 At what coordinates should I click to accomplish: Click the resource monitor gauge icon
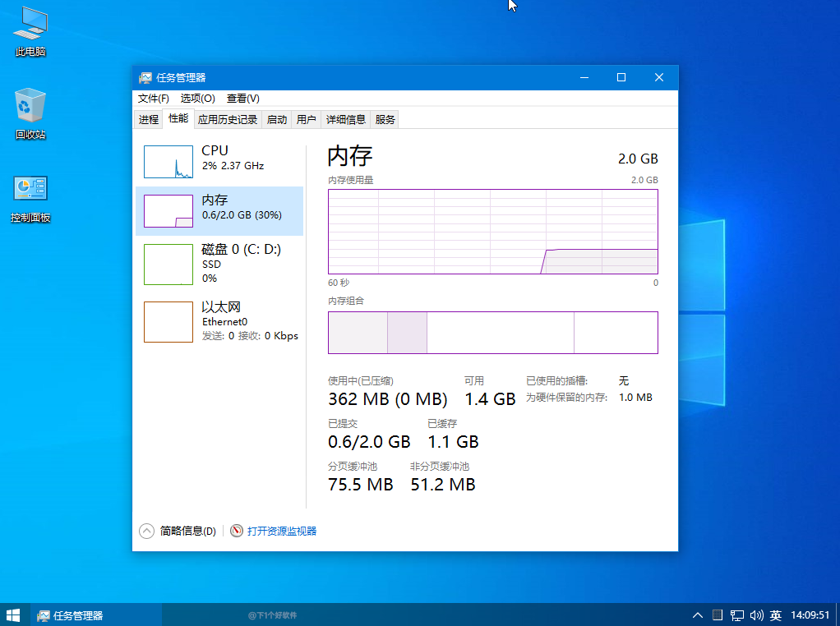[x=237, y=531]
